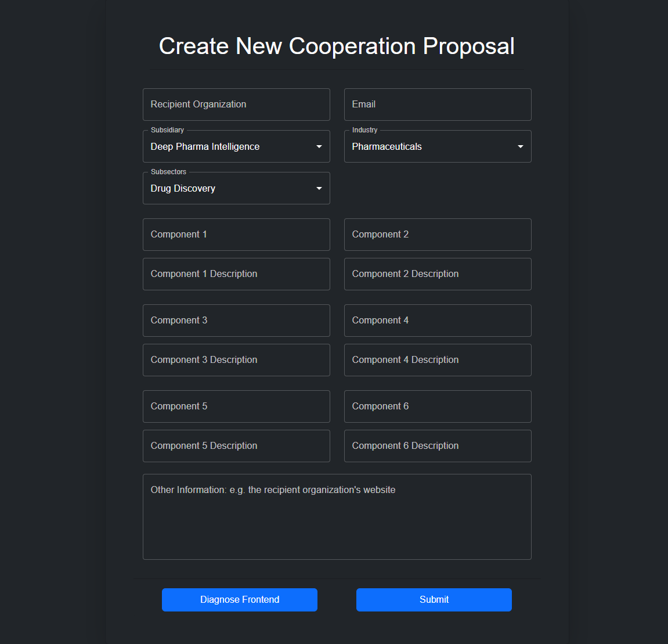Select the Component 6 input
Image resolution: width=668 pixels, height=644 pixels.
[438, 406]
